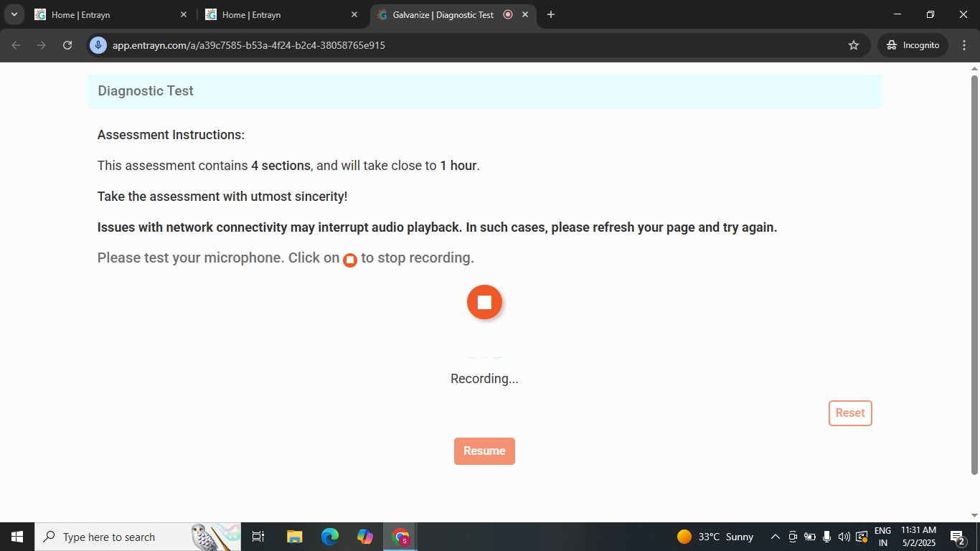Click the Assessment Instructions: heading

pyautogui.click(x=171, y=135)
